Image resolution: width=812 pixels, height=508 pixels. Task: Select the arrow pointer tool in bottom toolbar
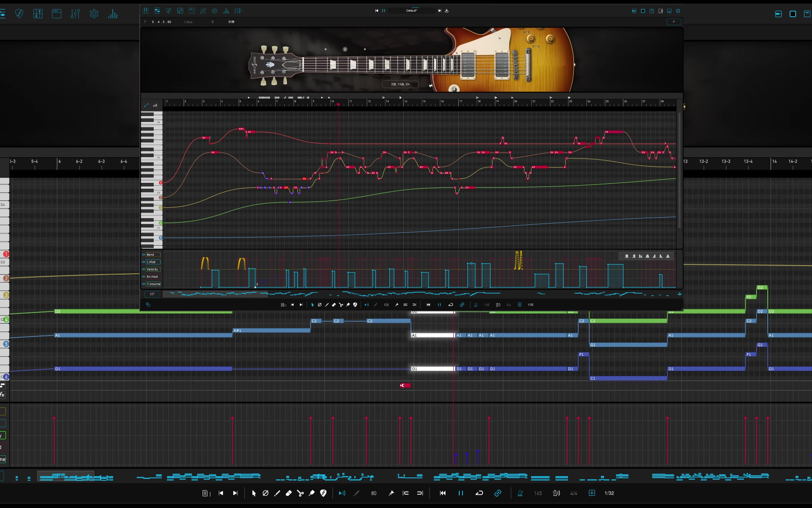click(x=254, y=493)
